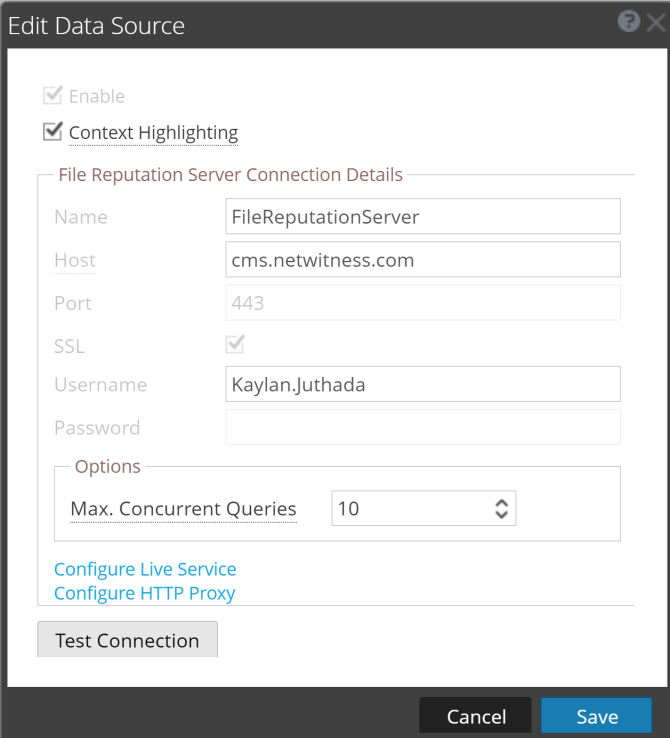670x738 pixels.
Task: Click into the empty Password field
Action: 424,427
